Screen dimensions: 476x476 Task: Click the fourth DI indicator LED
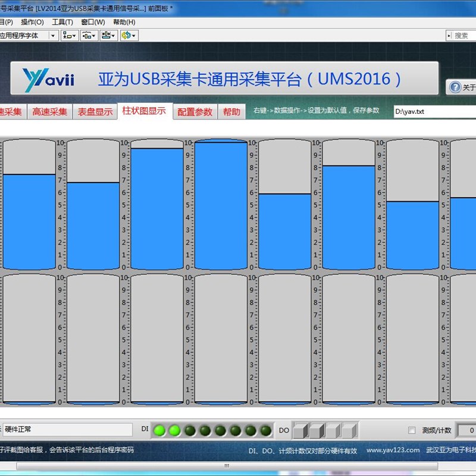[205, 430]
